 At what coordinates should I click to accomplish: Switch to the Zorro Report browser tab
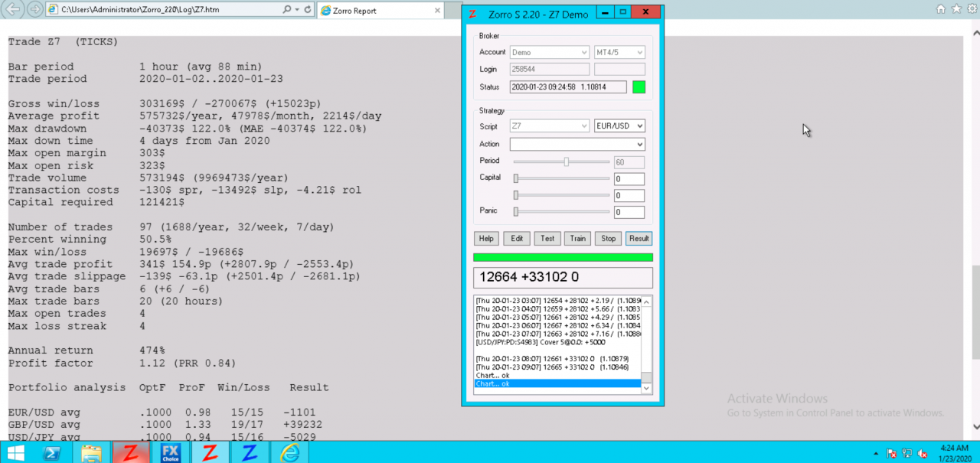coord(380,11)
